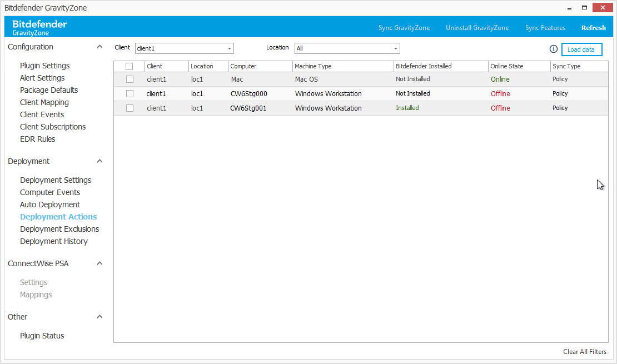The image size is (617, 364).
Task: Click the Load data button
Action: pos(581,49)
